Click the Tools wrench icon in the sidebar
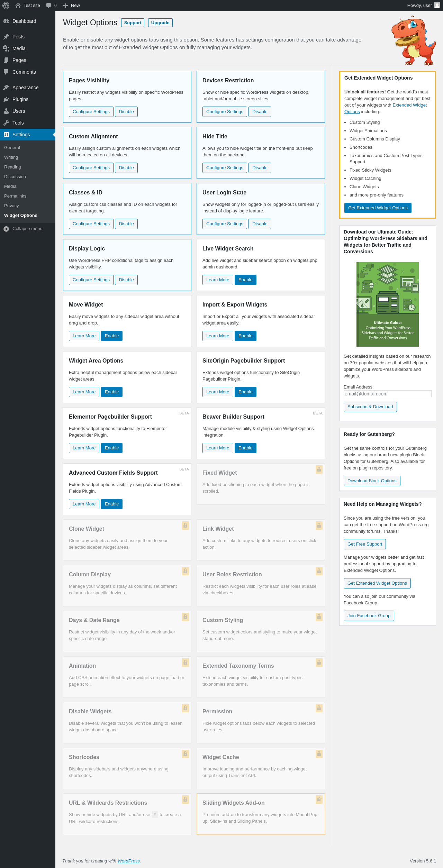 (6, 123)
